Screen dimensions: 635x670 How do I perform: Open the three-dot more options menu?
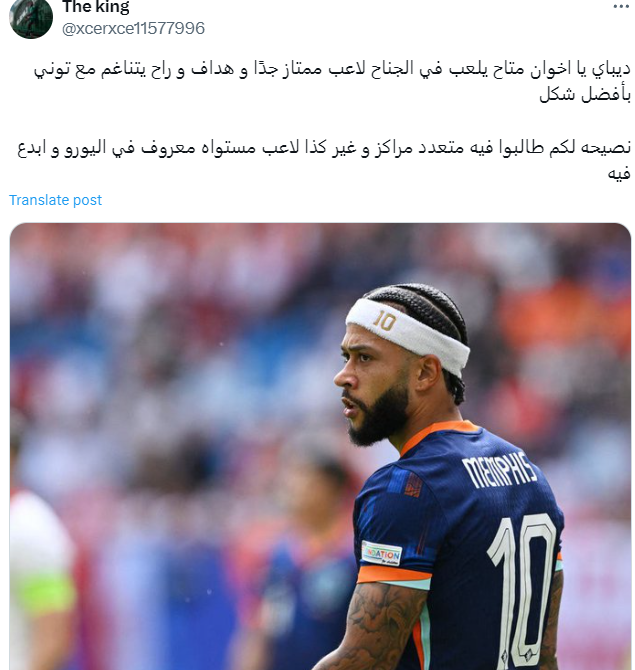click(x=621, y=6)
